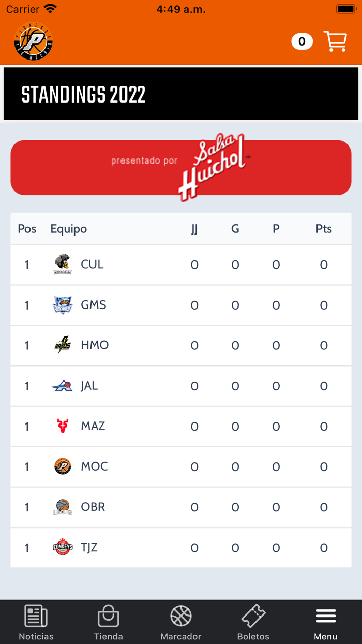Select the Equipo column header

point(68,229)
